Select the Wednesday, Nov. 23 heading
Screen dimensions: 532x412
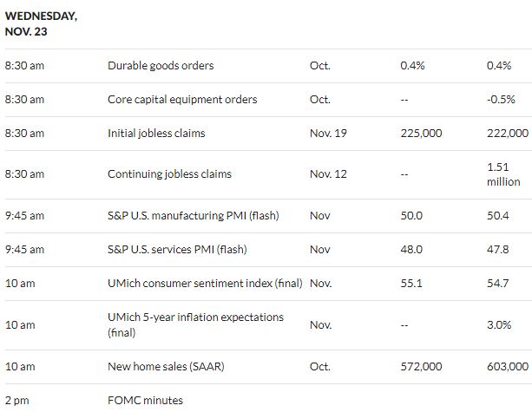click(41, 23)
